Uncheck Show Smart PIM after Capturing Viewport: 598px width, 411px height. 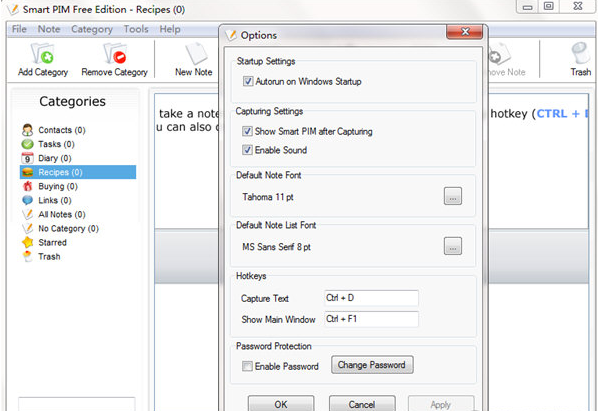coord(247,131)
